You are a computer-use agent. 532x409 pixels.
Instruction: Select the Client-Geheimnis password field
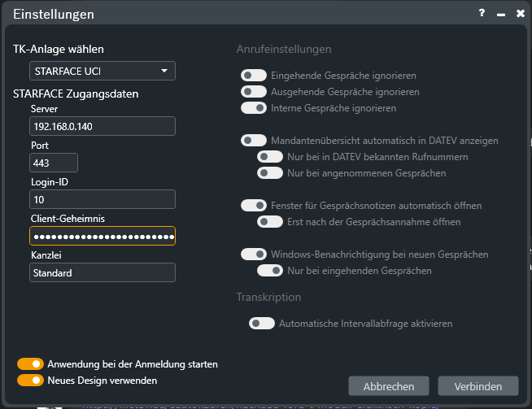coord(102,236)
